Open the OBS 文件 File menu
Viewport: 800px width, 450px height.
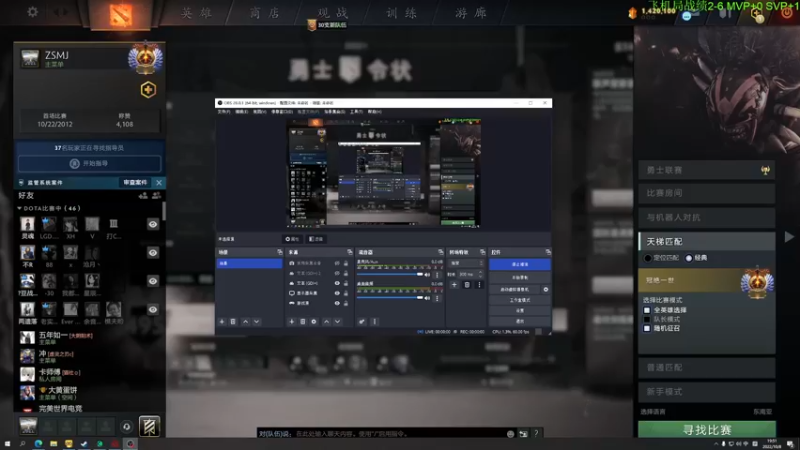223,112
